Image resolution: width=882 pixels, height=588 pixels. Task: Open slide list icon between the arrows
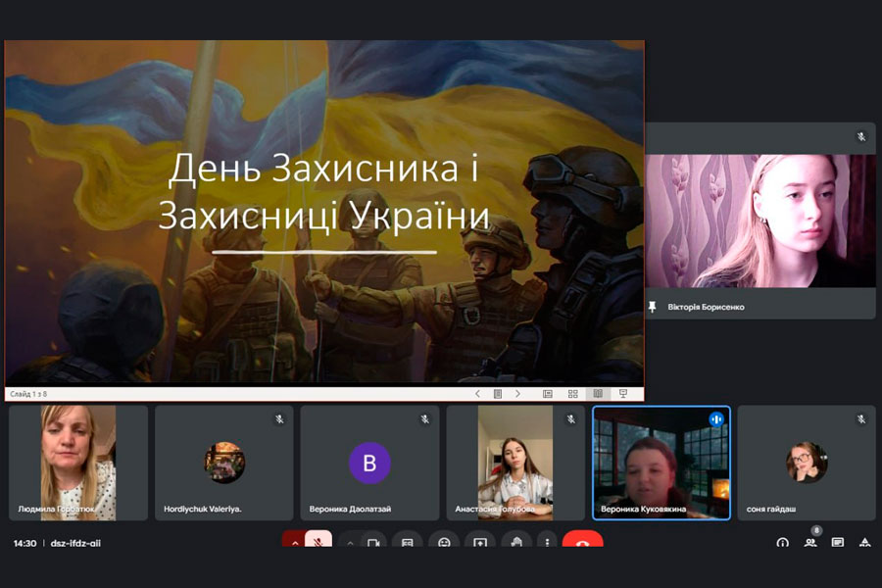pyautogui.click(x=497, y=394)
